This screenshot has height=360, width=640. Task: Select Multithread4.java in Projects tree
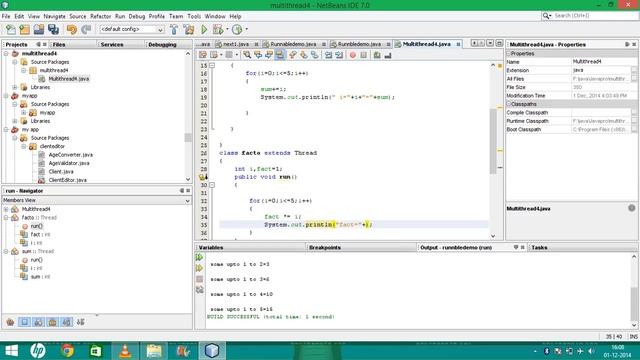click(x=69, y=79)
